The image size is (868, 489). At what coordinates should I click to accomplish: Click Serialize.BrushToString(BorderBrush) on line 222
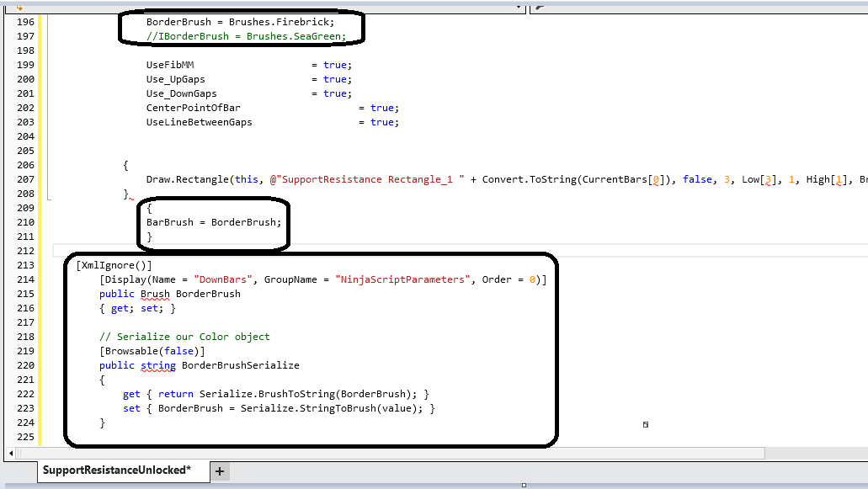[305, 395]
